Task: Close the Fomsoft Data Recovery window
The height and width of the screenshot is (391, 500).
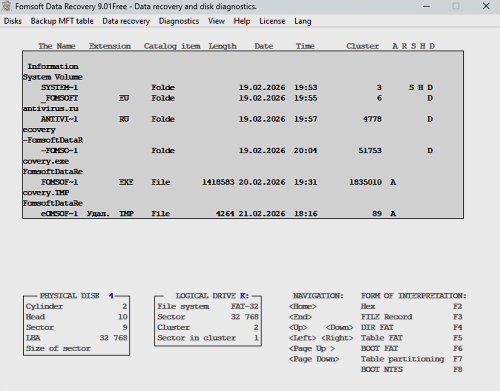Action: 486,6
